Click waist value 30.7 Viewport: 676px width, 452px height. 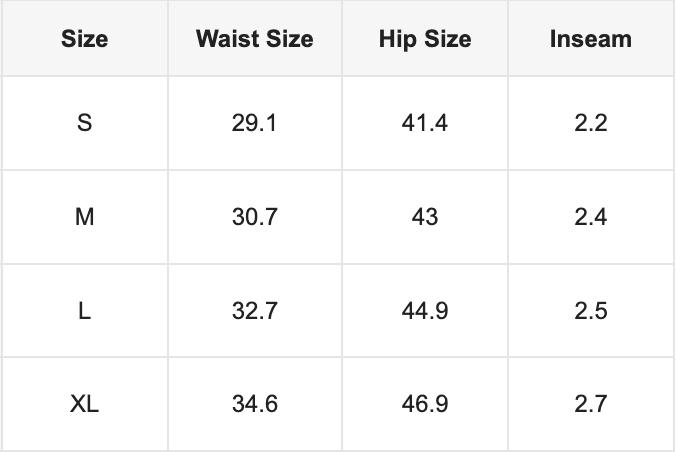pyautogui.click(x=254, y=217)
